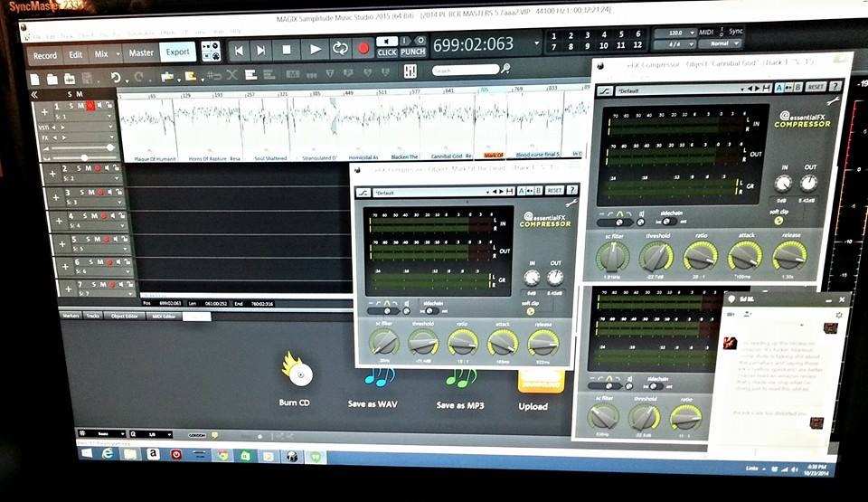
Task: Switch to the Edit workspace tab
Action: [x=75, y=54]
